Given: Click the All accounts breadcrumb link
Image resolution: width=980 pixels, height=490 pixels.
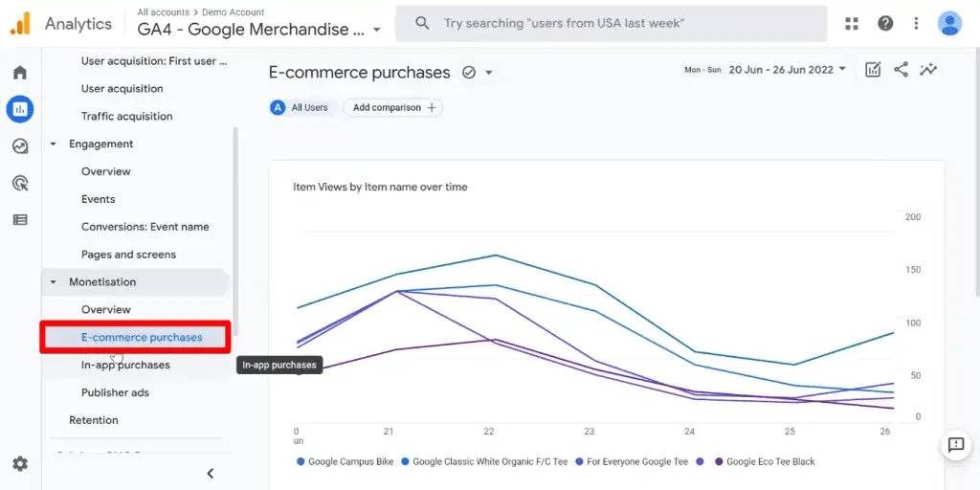Looking at the screenshot, I should pos(163,11).
